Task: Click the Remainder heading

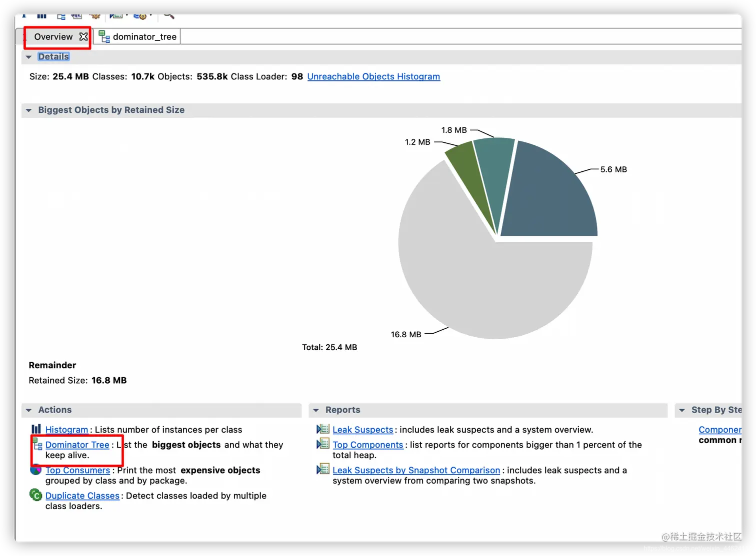Action: tap(52, 365)
